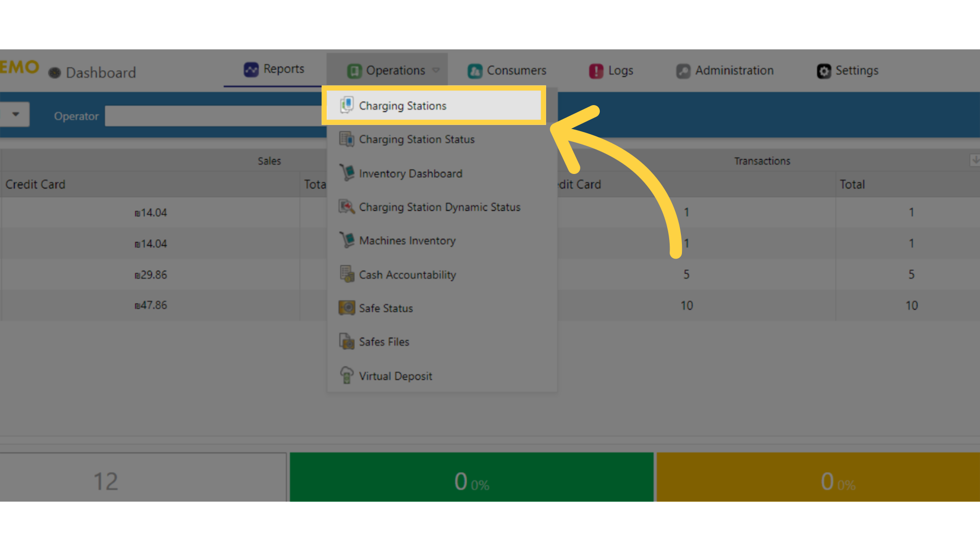The height and width of the screenshot is (551, 980).
Task: Click the Settings gear icon
Action: (x=824, y=71)
